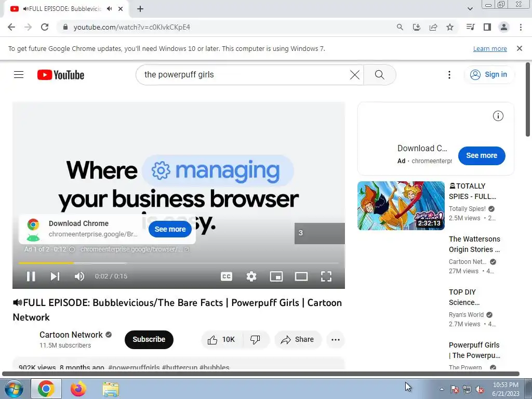
Task: Go back to the previous page
Action: [x=11, y=27]
